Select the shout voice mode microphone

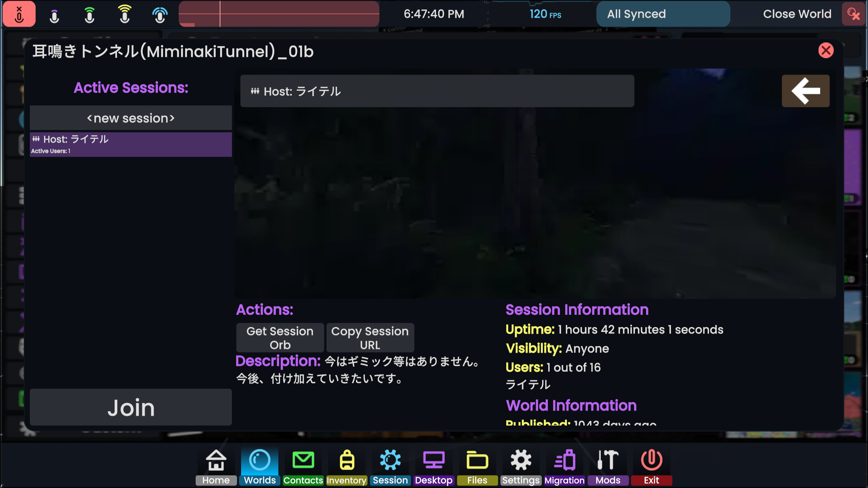(x=124, y=14)
